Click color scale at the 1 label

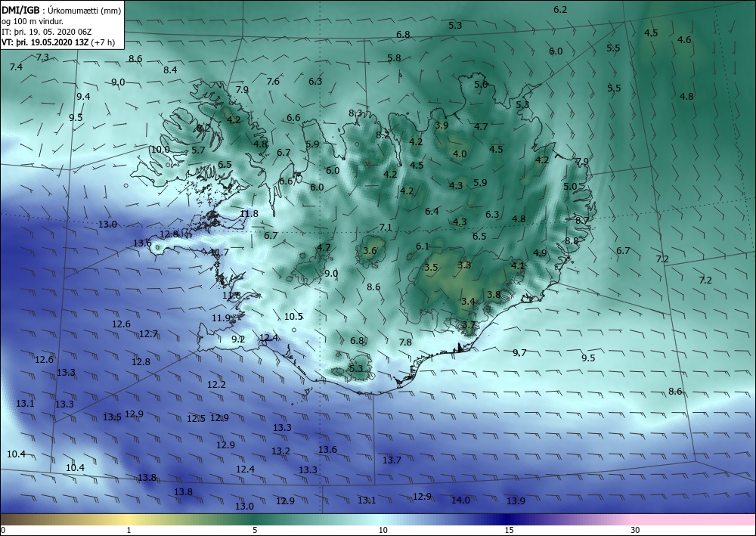[129, 530]
